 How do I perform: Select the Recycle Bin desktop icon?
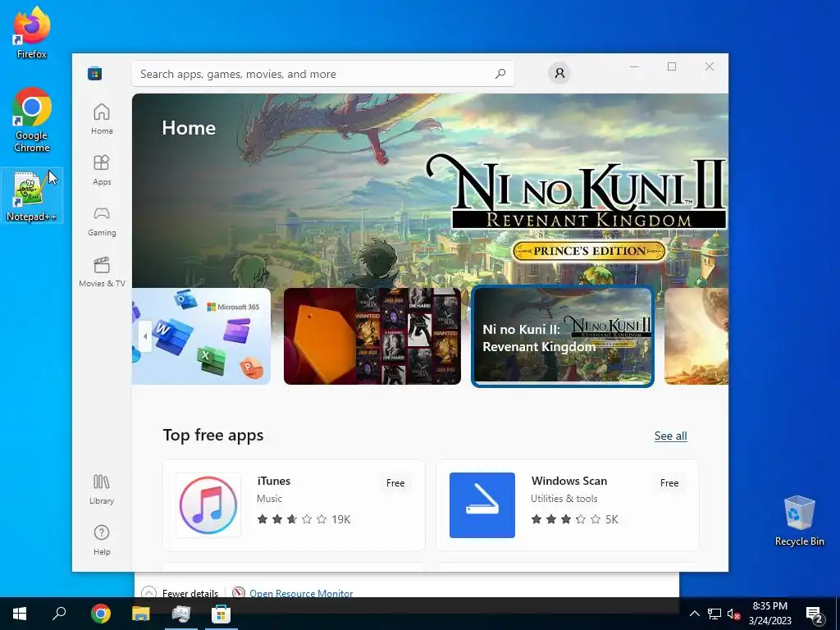[799, 521]
